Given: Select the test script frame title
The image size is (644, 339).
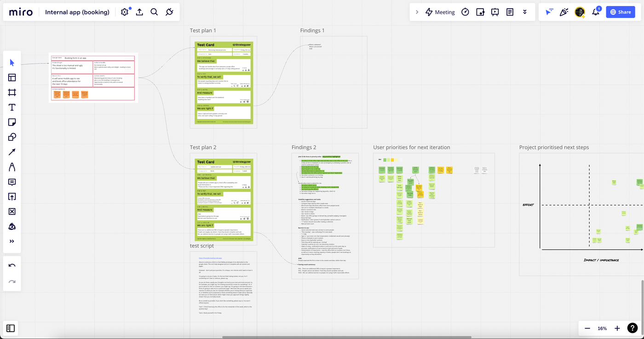Looking at the screenshot, I should pyautogui.click(x=202, y=246).
